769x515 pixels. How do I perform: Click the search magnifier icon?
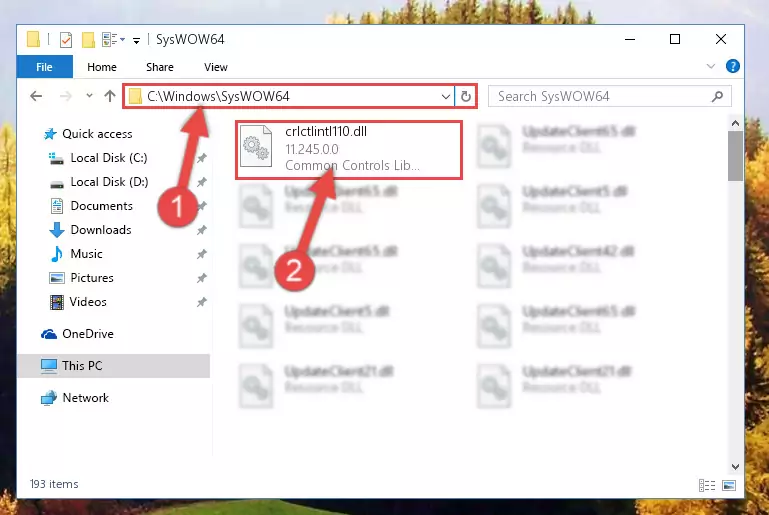[x=718, y=96]
